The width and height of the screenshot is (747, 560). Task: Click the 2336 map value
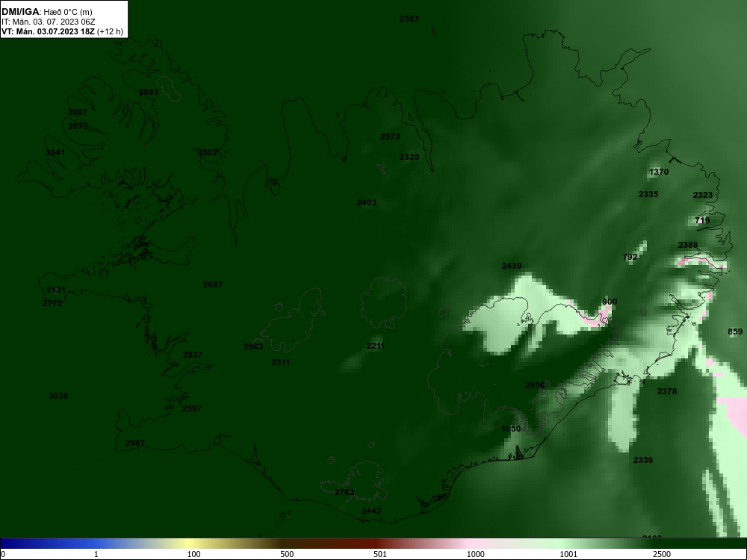tap(643, 460)
